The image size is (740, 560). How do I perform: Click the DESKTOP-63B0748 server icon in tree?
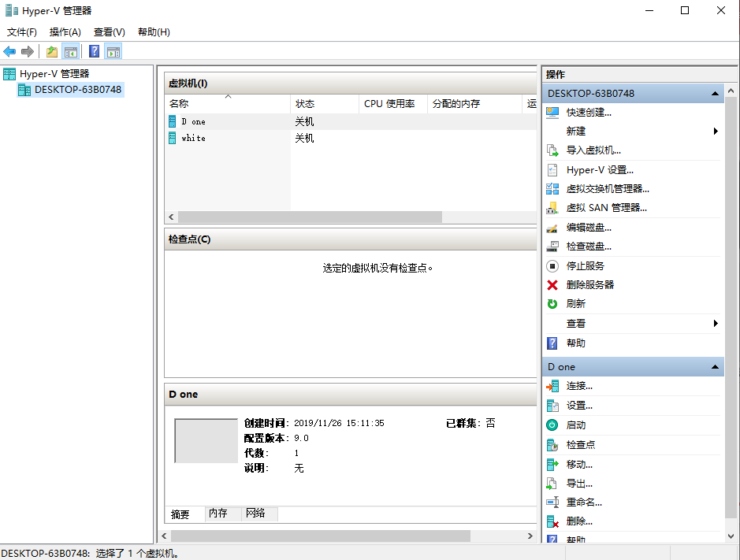coord(24,90)
